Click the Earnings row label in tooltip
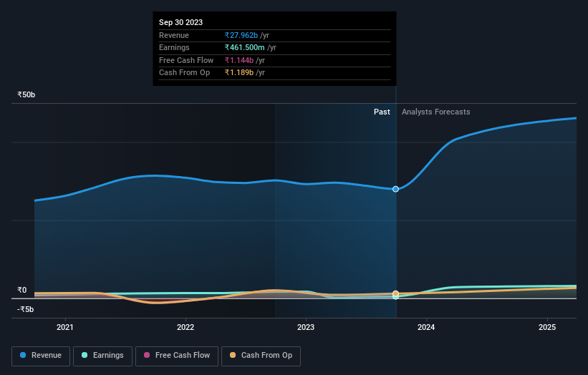The width and height of the screenshot is (588, 375). (x=174, y=47)
